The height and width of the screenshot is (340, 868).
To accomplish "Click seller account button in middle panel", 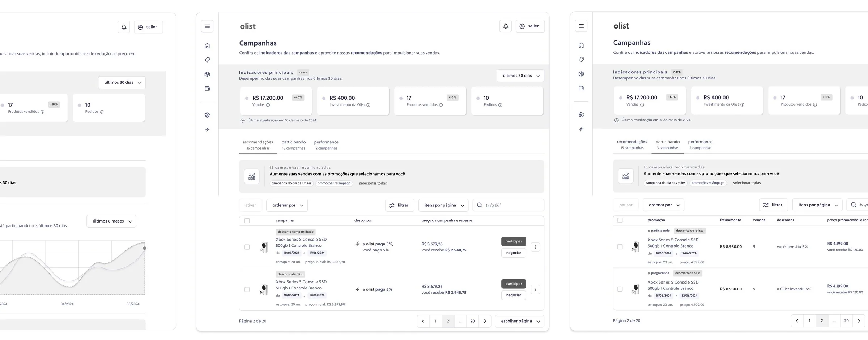I will pos(530,26).
